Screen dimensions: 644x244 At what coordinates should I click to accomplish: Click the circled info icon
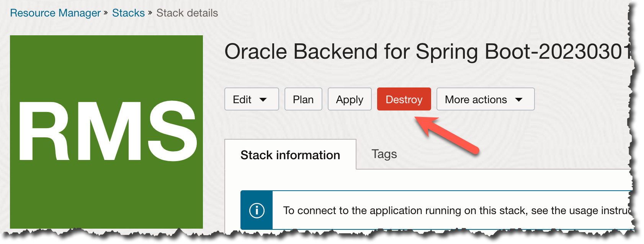click(257, 210)
